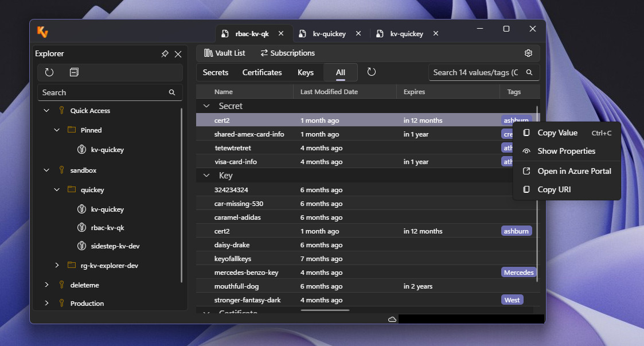Click the search magnifier in values search box
The image size is (644, 346).
coord(529,73)
